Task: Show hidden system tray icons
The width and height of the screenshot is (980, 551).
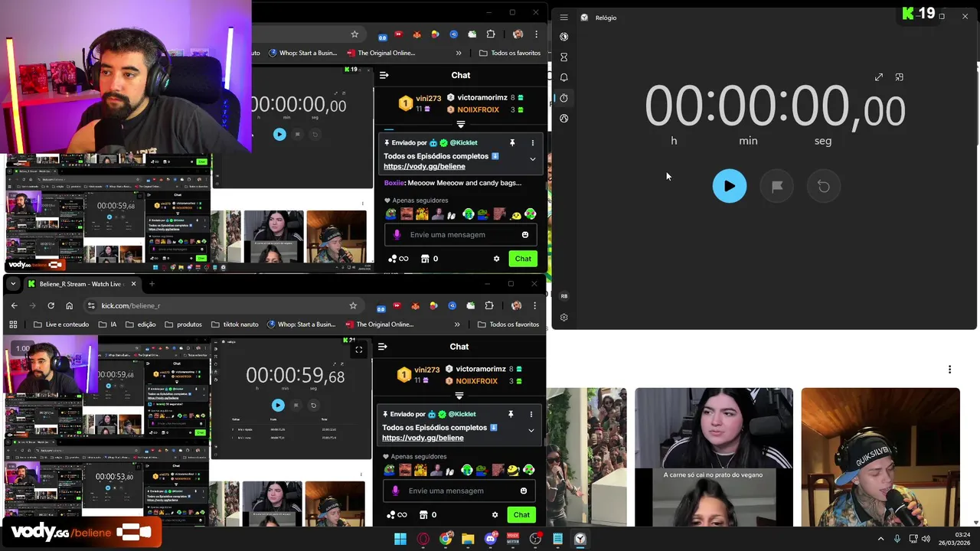Action: [x=880, y=539]
